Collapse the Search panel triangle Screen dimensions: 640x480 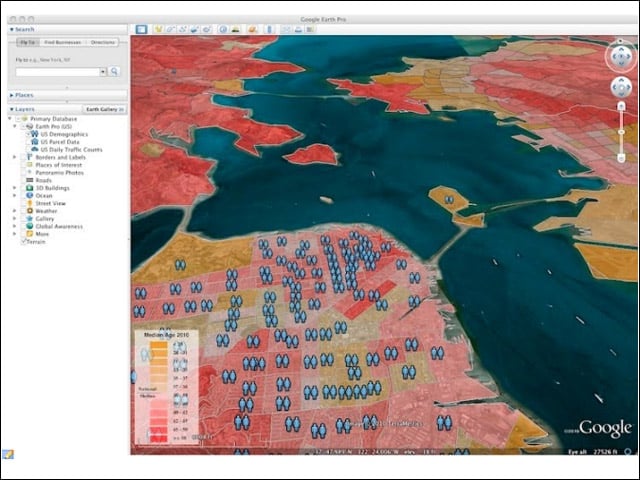(x=11, y=29)
